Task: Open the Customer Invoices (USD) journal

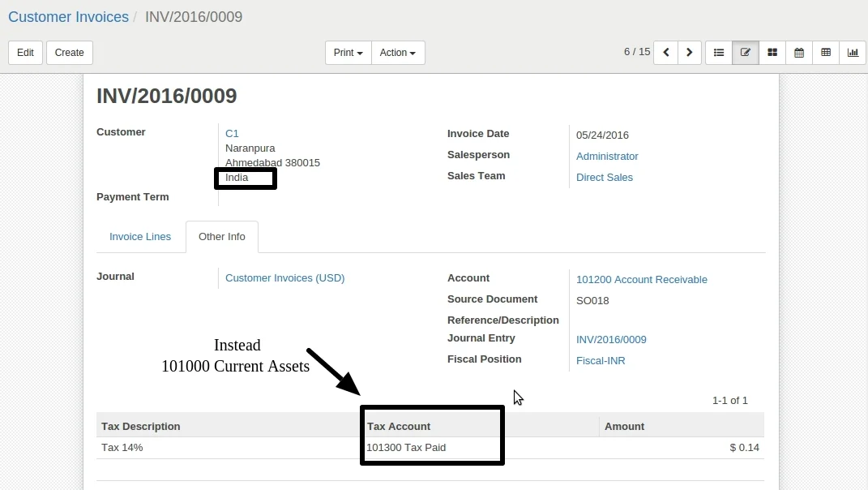Action: click(284, 277)
